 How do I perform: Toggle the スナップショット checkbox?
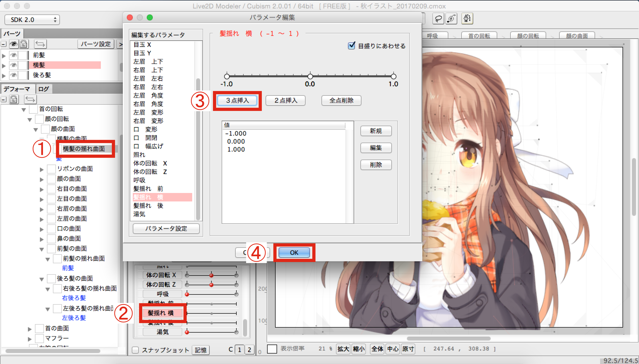click(135, 350)
